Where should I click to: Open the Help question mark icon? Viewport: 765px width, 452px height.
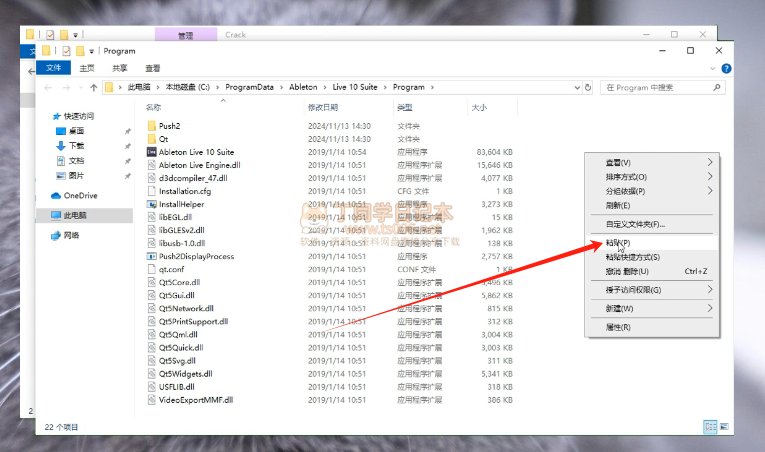click(x=726, y=69)
